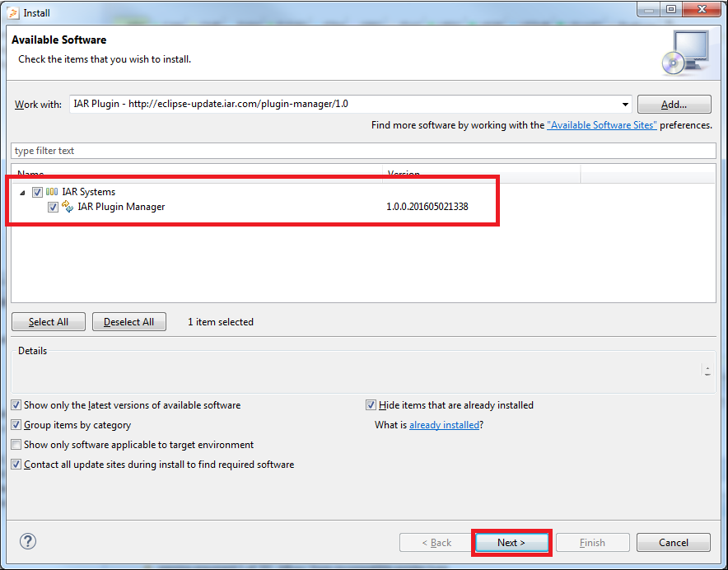728x570 pixels.
Task: Click version 1.0.0.201605021338 cell
Action: pos(427,207)
